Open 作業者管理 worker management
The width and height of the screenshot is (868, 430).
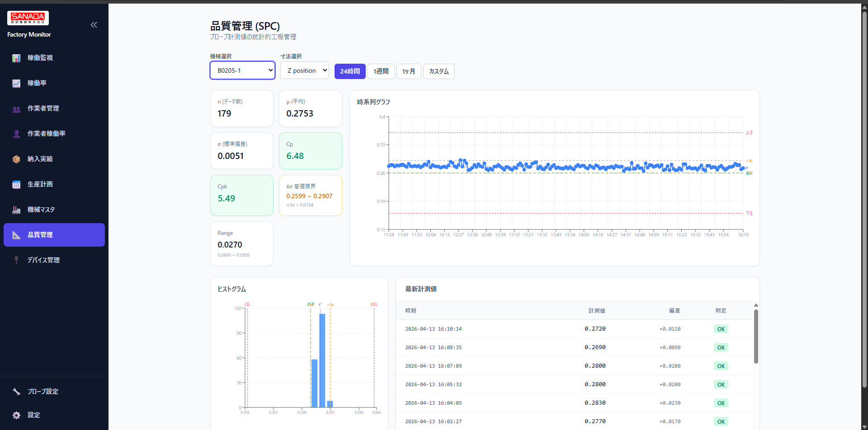[x=42, y=108]
